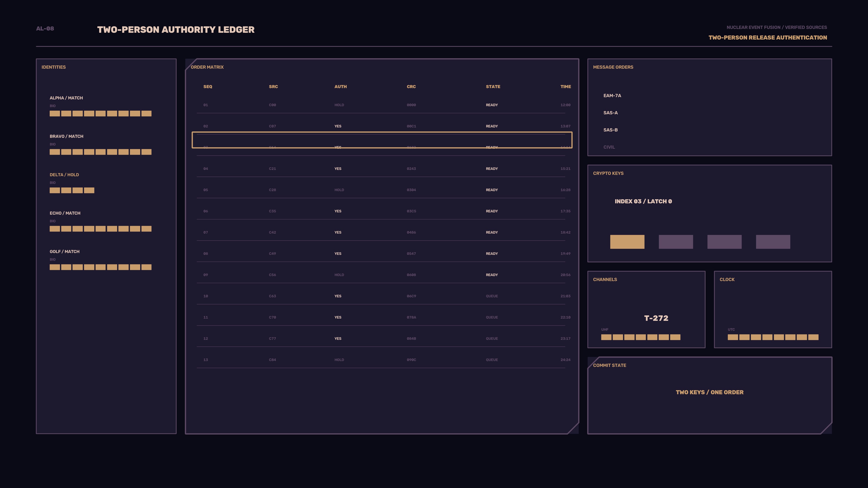
Task: Click CRC value 00C1
Action: pyautogui.click(x=411, y=126)
